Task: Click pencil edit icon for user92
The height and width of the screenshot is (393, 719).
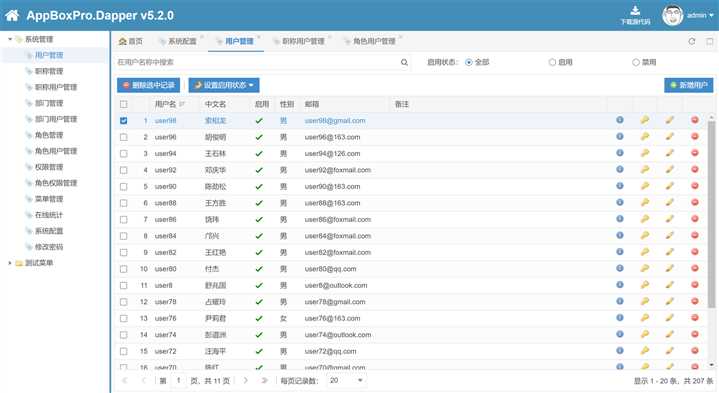Action: click(670, 169)
